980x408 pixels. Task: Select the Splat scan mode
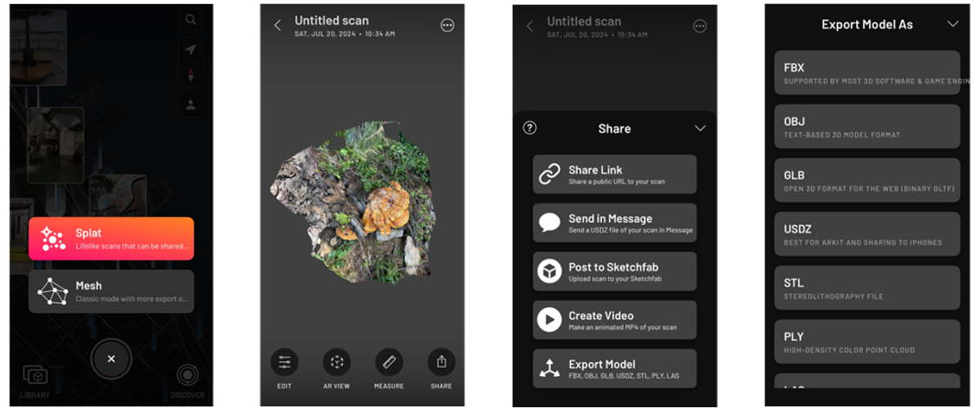(x=111, y=238)
